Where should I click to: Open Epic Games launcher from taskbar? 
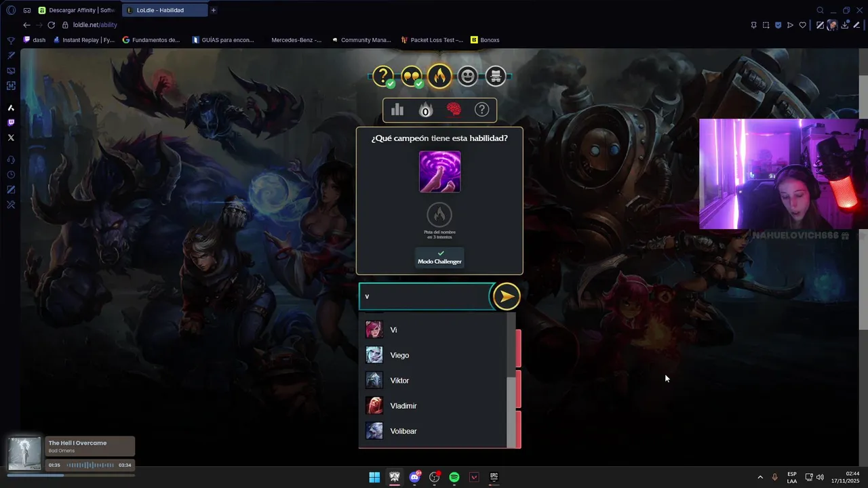point(494,477)
